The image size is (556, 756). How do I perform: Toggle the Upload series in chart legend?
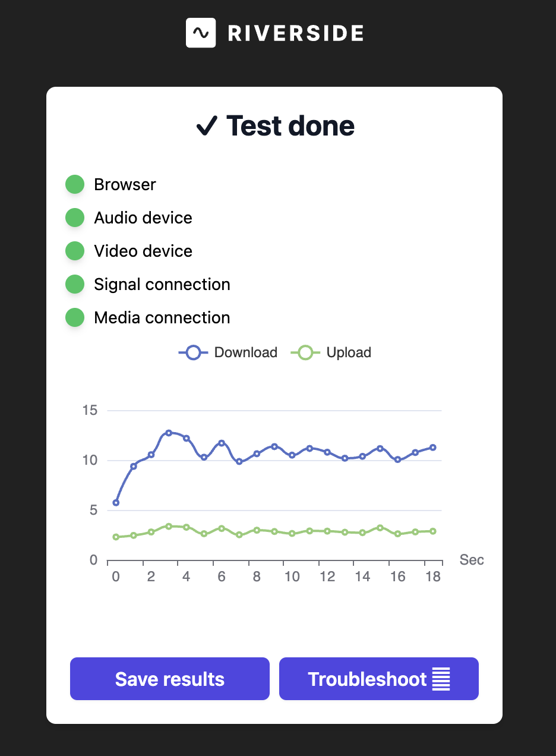[331, 352]
